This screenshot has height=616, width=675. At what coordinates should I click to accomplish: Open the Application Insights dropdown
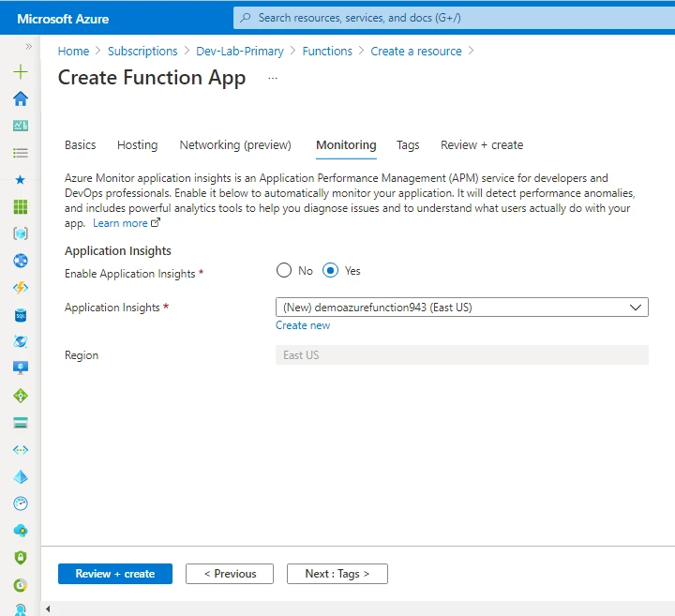[462, 308]
